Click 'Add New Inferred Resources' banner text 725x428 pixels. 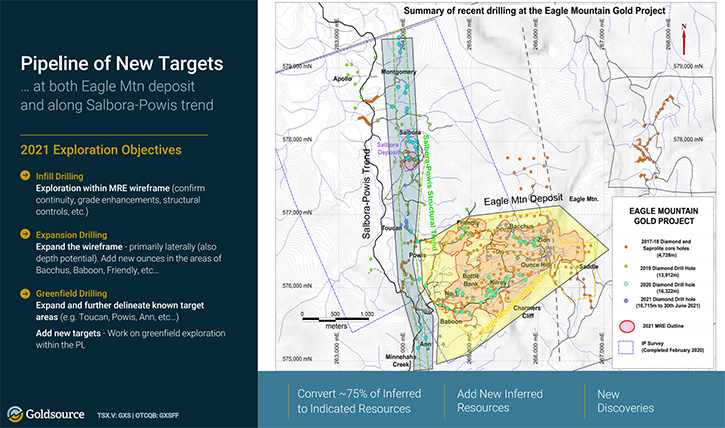[500, 401]
